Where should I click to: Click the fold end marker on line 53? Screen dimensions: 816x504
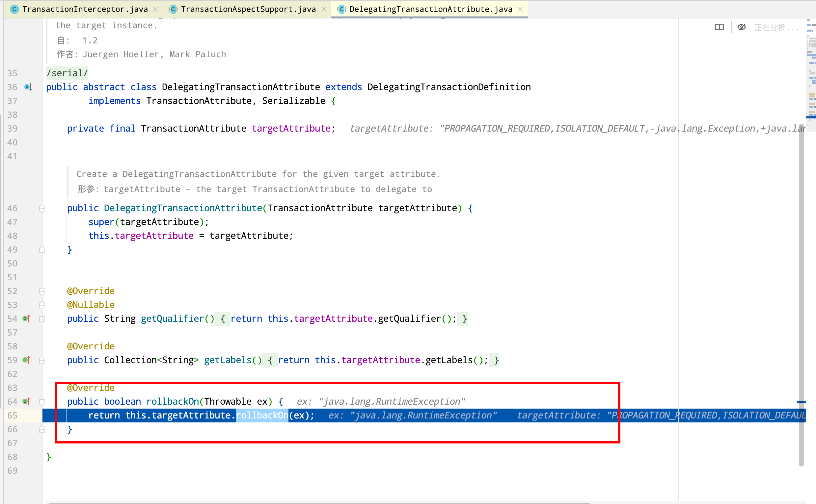point(42,305)
